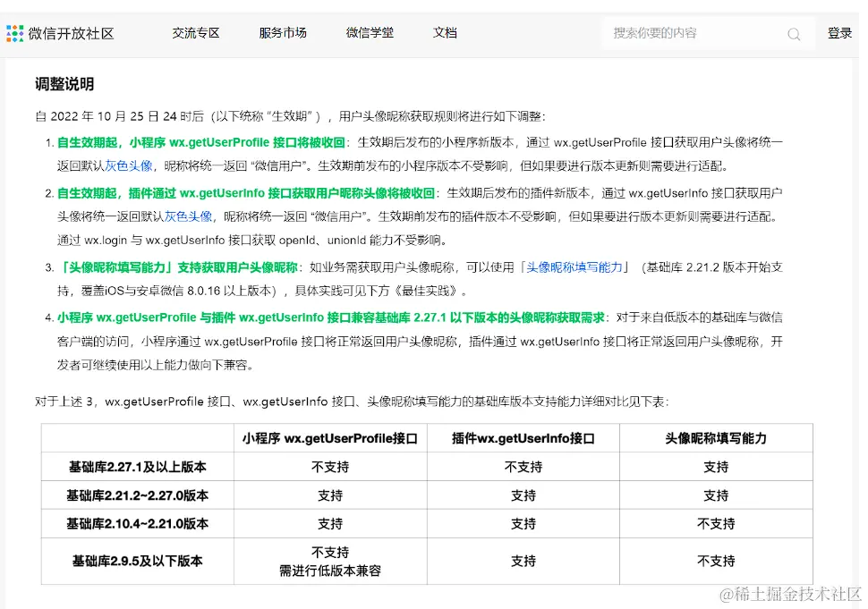Open the 灰色头像 link in item 1
The image size is (868, 609).
[x=129, y=166]
